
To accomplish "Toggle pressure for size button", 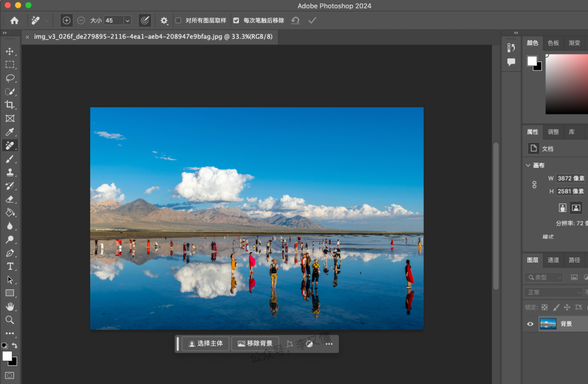I will 145,20.
